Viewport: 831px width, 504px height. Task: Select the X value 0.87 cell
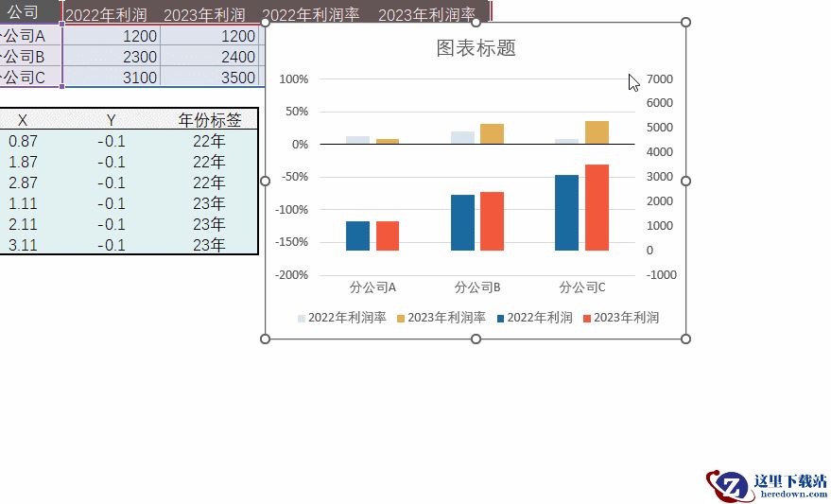23,141
